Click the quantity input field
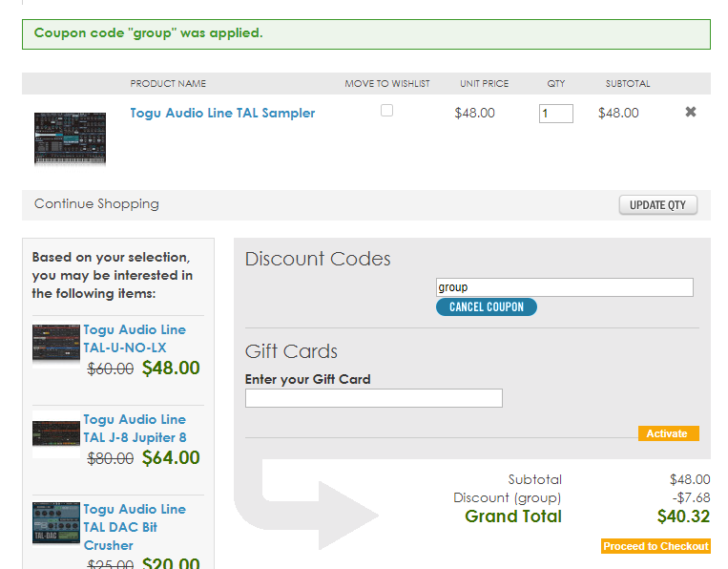 [x=556, y=114]
